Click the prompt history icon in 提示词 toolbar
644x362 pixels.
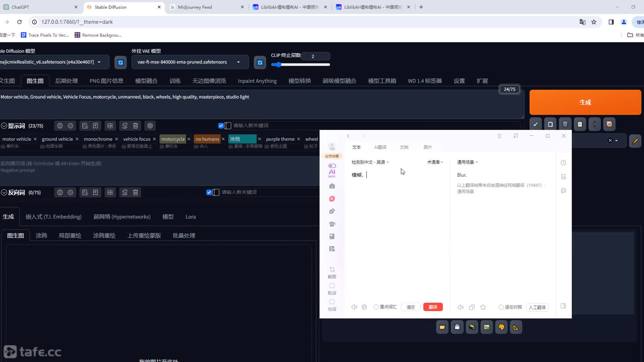tap(85, 126)
